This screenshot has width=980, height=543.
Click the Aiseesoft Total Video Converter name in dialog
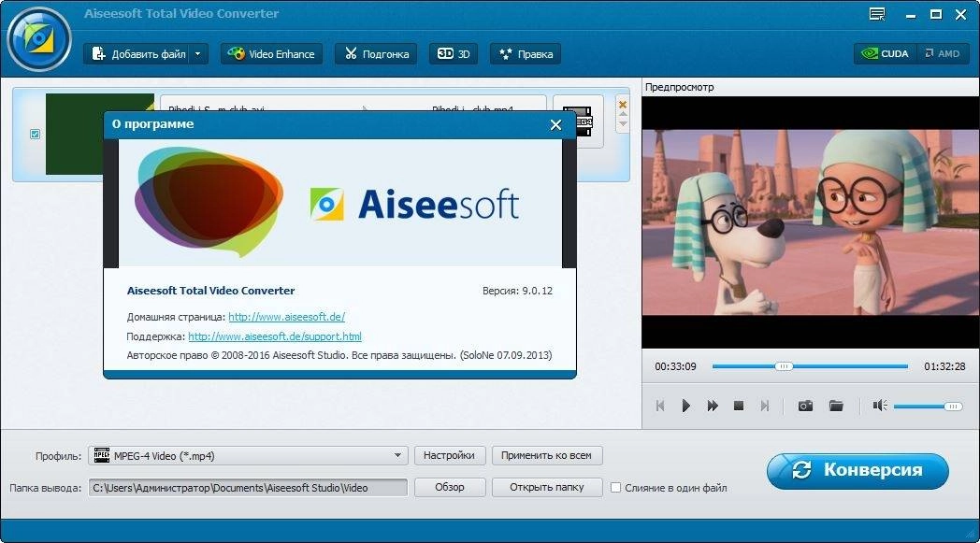point(210,291)
